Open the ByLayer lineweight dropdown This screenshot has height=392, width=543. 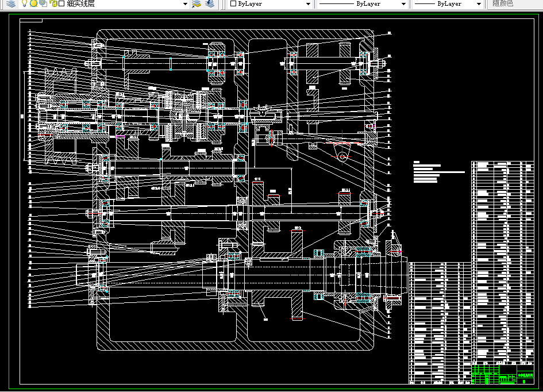[479, 4]
